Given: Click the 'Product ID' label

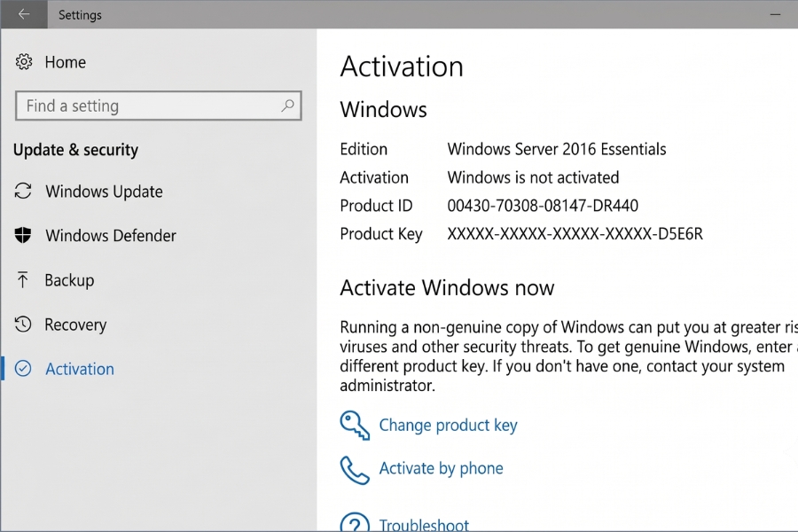Looking at the screenshot, I should pos(376,206).
